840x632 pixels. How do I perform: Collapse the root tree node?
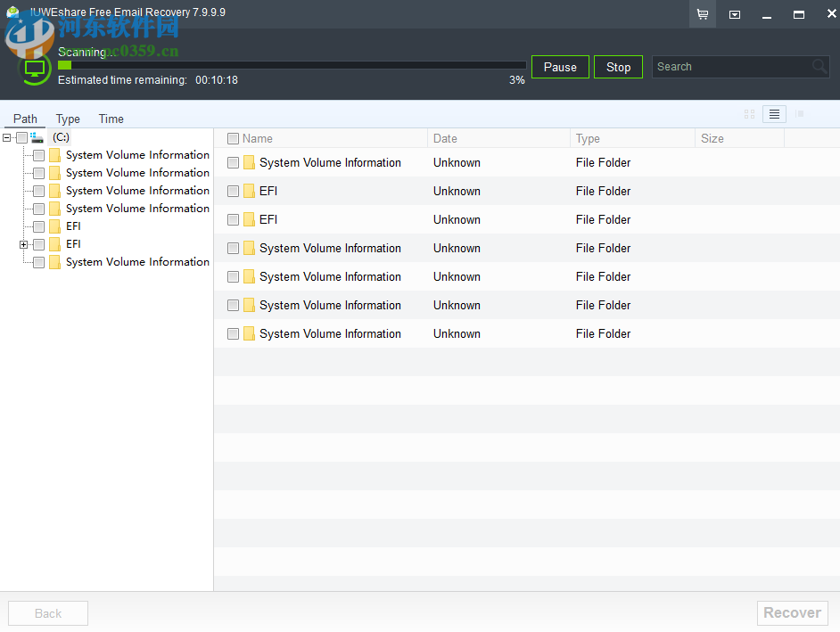coord(6,137)
